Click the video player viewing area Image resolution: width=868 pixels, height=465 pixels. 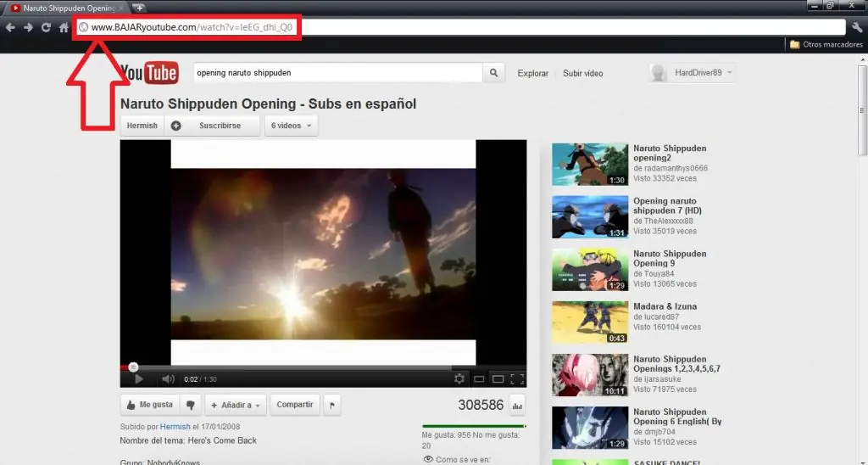tap(323, 252)
